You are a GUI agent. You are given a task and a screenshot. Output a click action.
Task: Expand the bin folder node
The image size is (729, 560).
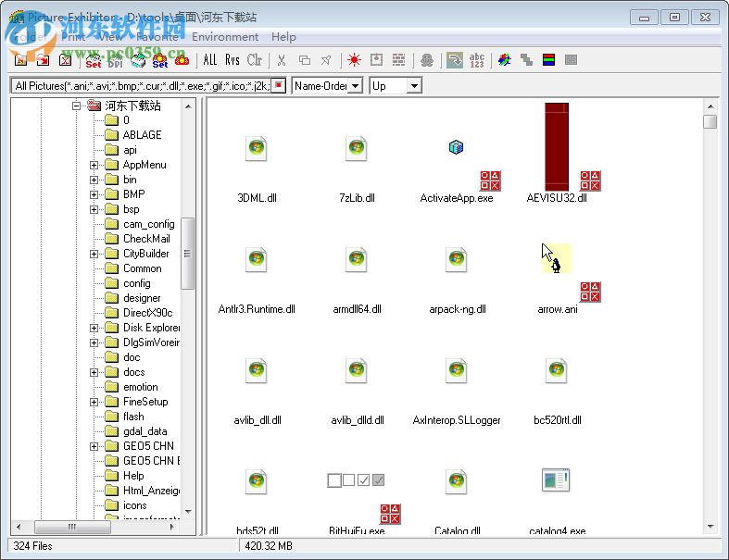[94, 180]
